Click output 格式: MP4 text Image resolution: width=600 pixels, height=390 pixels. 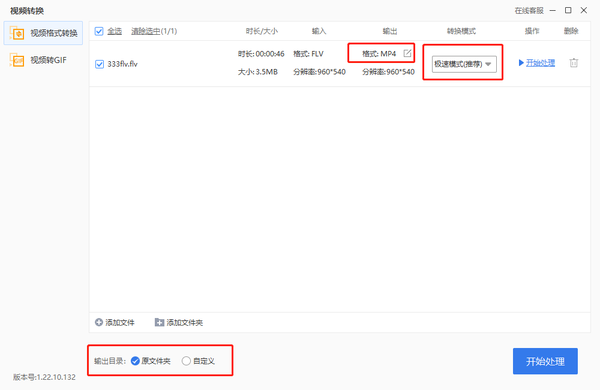click(379, 54)
